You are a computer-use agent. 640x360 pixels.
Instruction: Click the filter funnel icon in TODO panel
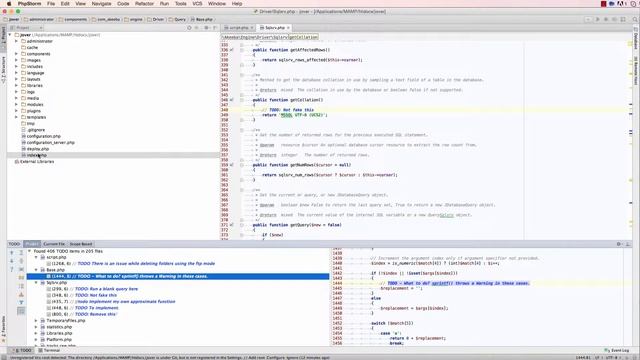(21, 302)
